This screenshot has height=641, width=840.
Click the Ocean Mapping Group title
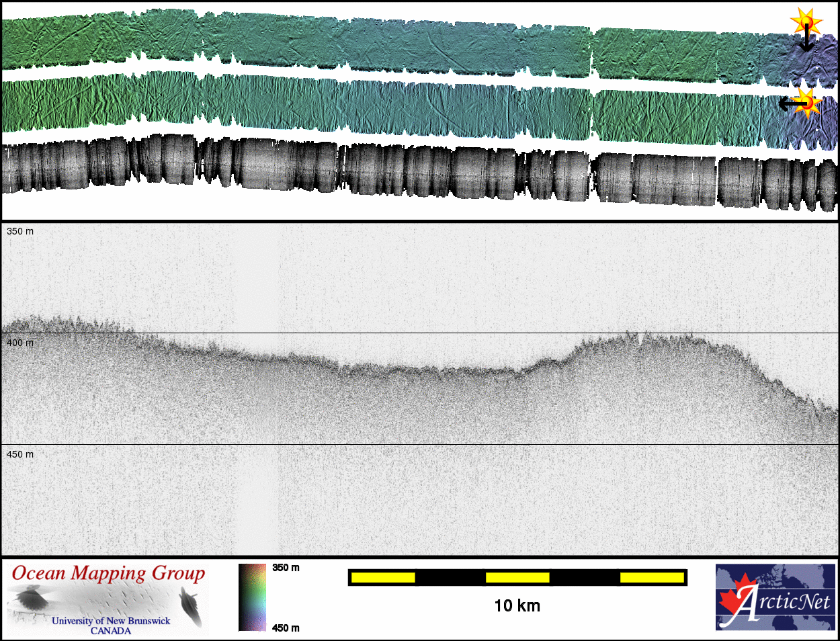(x=108, y=574)
